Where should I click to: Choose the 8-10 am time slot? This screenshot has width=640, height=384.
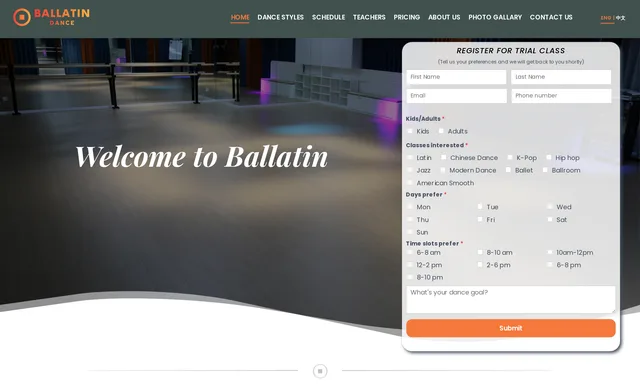(480, 253)
